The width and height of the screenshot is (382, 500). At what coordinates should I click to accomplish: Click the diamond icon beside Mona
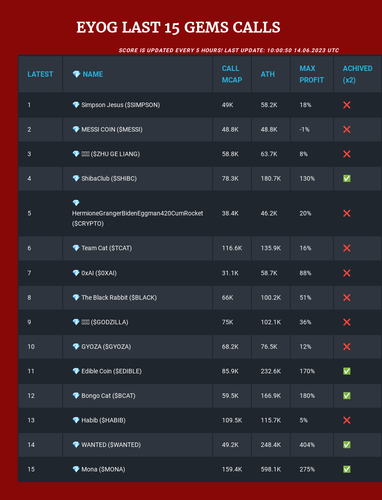(76, 469)
